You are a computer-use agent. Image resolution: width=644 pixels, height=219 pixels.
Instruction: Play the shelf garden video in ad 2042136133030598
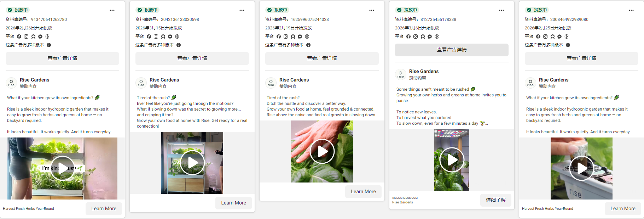click(192, 163)
